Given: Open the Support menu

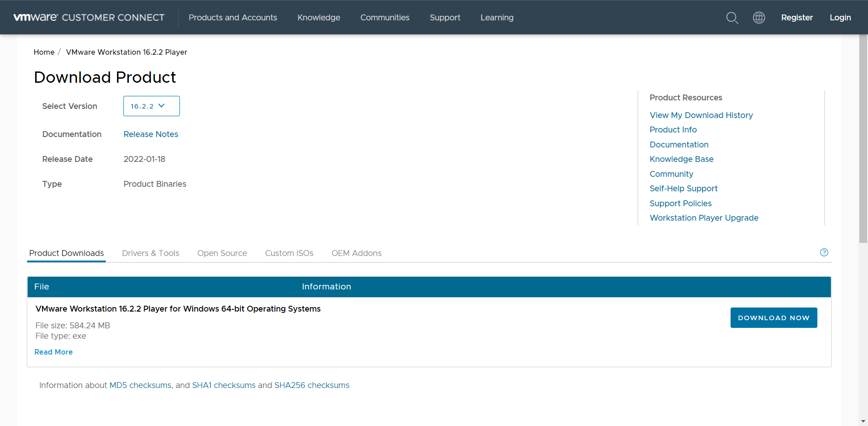Looking at the screenshot, I should point(445,18).
